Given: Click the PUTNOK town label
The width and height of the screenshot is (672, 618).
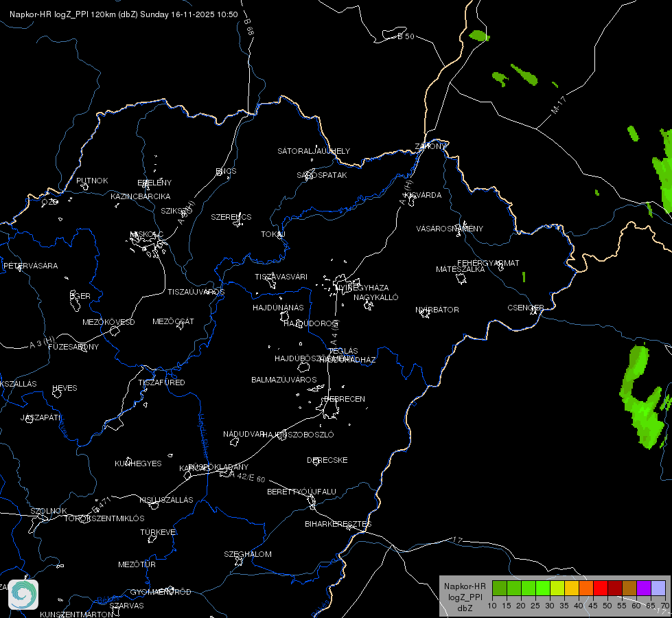Looking at the screenshot, I should [x=92, y=181].
